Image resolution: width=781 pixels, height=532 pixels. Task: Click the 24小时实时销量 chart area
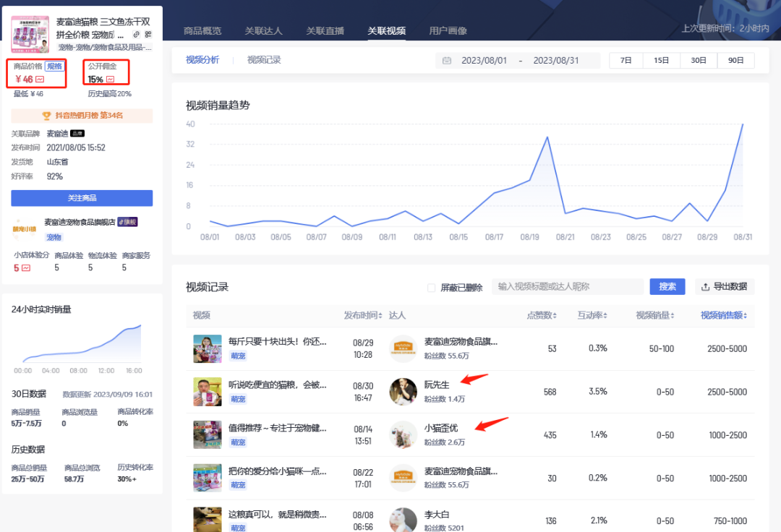(82, 343)
